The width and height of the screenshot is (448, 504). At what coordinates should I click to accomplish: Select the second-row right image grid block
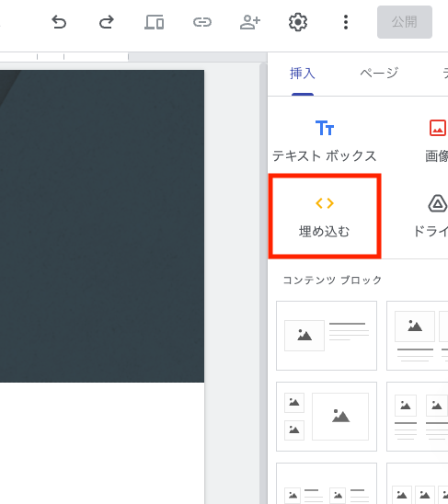point(417,417)
